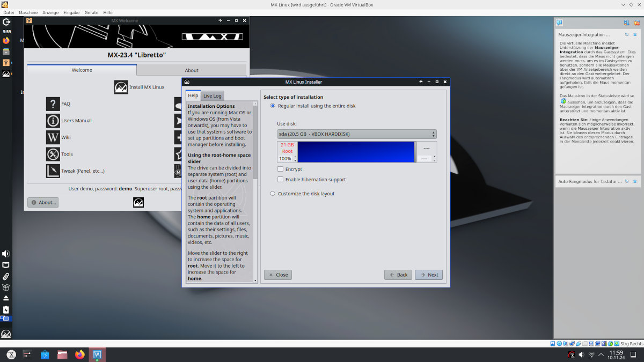
Task: Dismiss the Mauszeiger-Integration notification
Action: tap(634, 34)
